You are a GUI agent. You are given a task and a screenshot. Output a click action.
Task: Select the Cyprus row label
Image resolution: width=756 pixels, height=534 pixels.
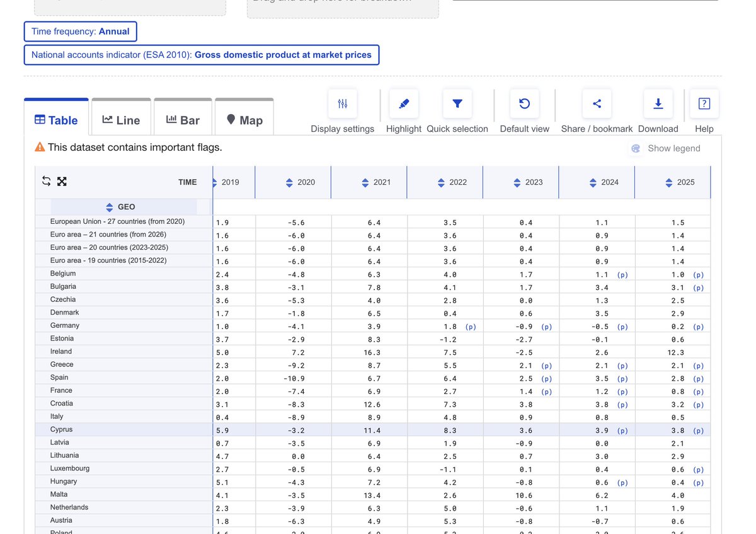62,429
